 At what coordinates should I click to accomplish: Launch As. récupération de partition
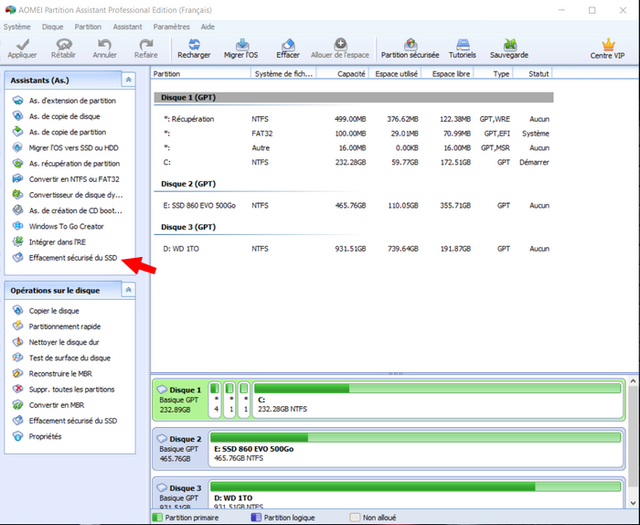pos(74,163)
